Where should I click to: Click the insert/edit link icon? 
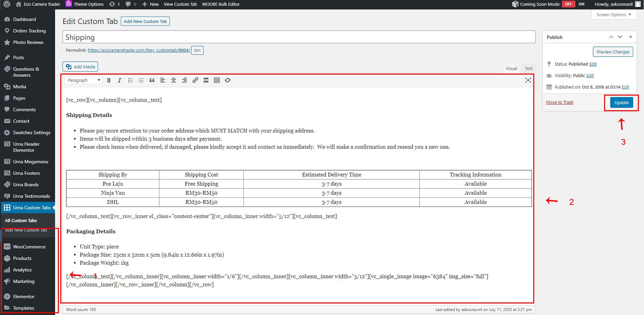click(x=195, y=80)
